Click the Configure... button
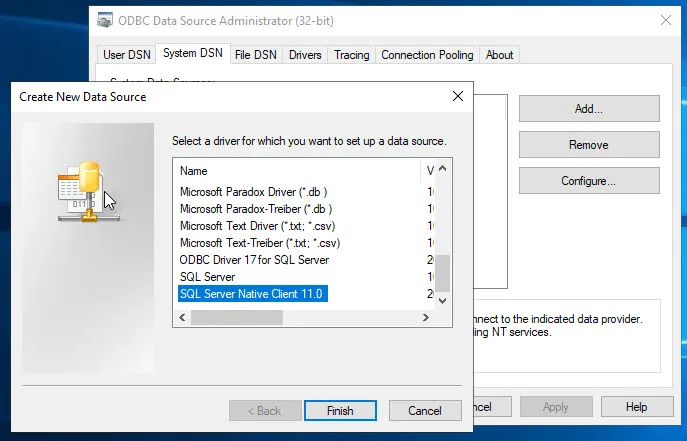Image resolution: width=687 pixels, height=441 pixels. coord(588,181)
